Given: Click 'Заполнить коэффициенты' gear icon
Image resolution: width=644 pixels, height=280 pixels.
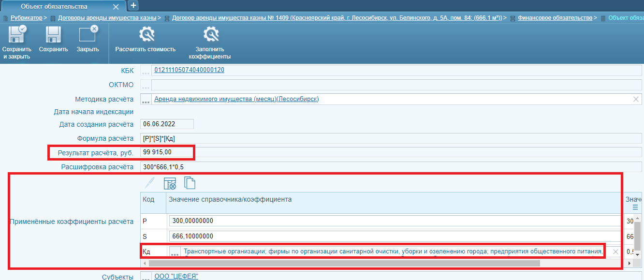Looking at the screenshot, I should [210, 35].
